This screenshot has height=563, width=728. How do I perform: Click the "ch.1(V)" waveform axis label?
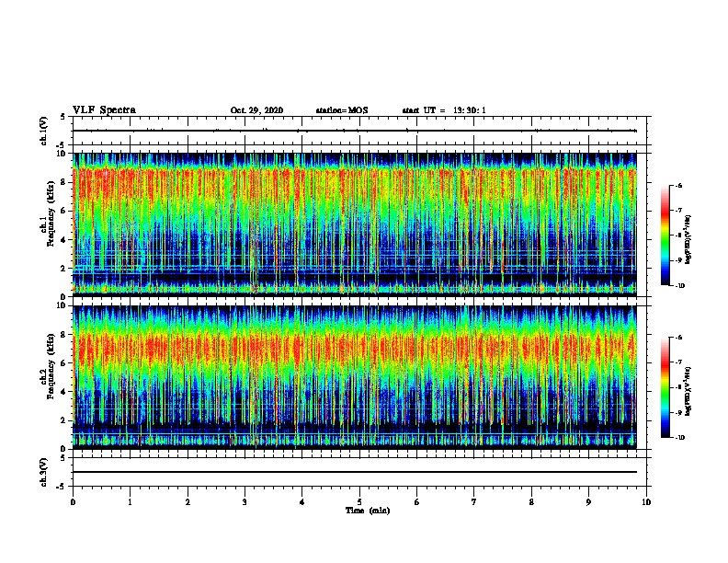[x=44, y=131]
